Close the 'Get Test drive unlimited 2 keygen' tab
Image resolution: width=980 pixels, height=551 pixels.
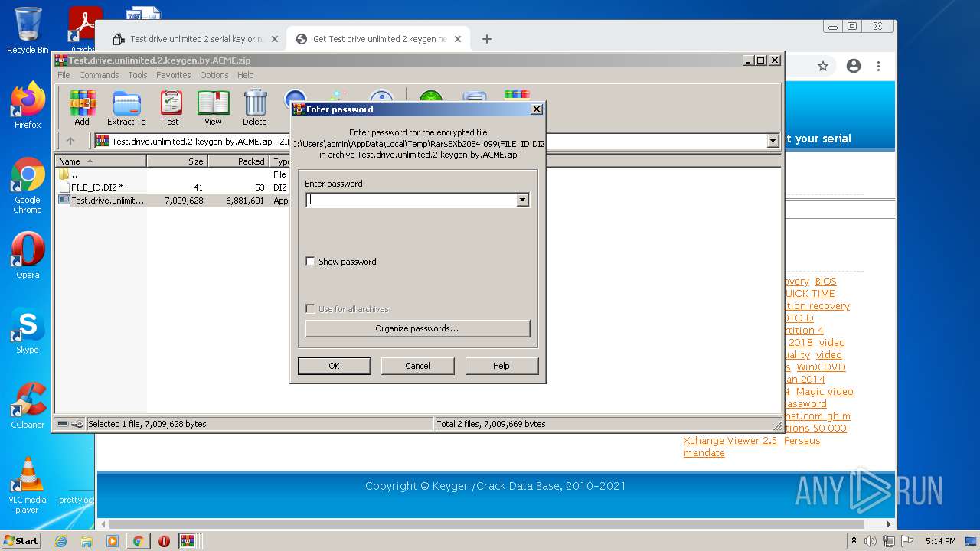point(458,39)
